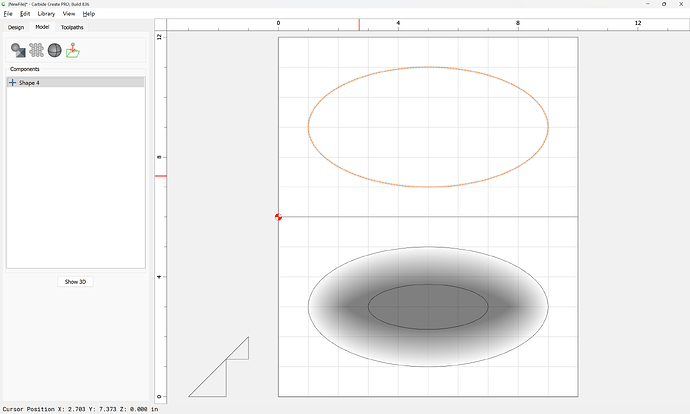Switch to the Design tab
The height and width of the screenshot is (414, 690).
(16, 27)
